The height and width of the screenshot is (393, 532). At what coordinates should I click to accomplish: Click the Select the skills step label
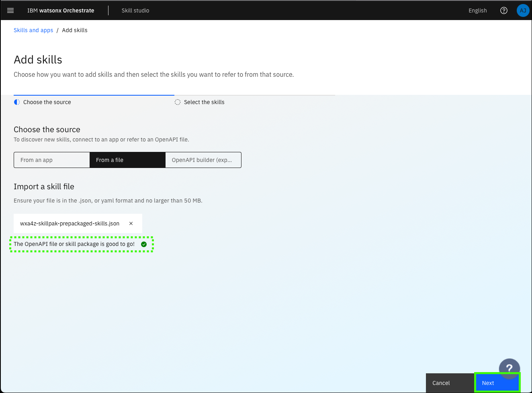[204, 102]
